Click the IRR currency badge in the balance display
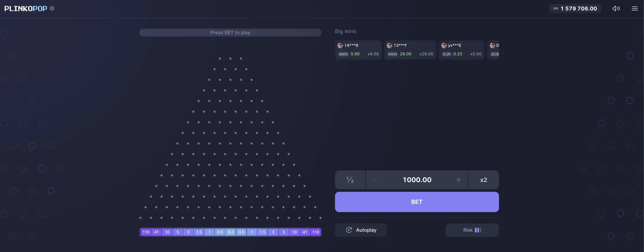Image resolution: width=644 pixels, height=252 pixels. [556, 8]
